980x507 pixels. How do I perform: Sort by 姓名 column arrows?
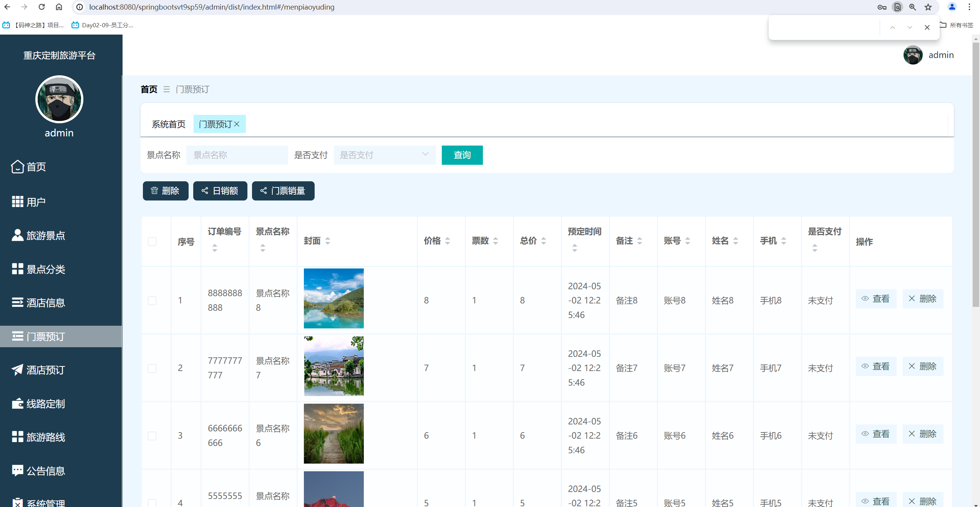(736, 241)
